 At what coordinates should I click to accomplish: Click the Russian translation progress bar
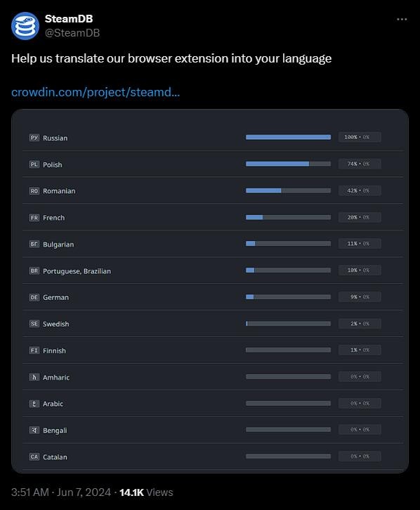coord(289,137)
